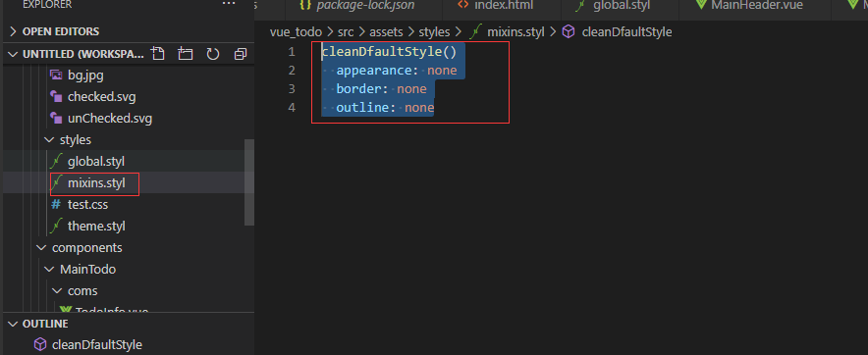Click the bg.jpg image file icon
This screenshot has height=355, width=868.
point(56,75)
